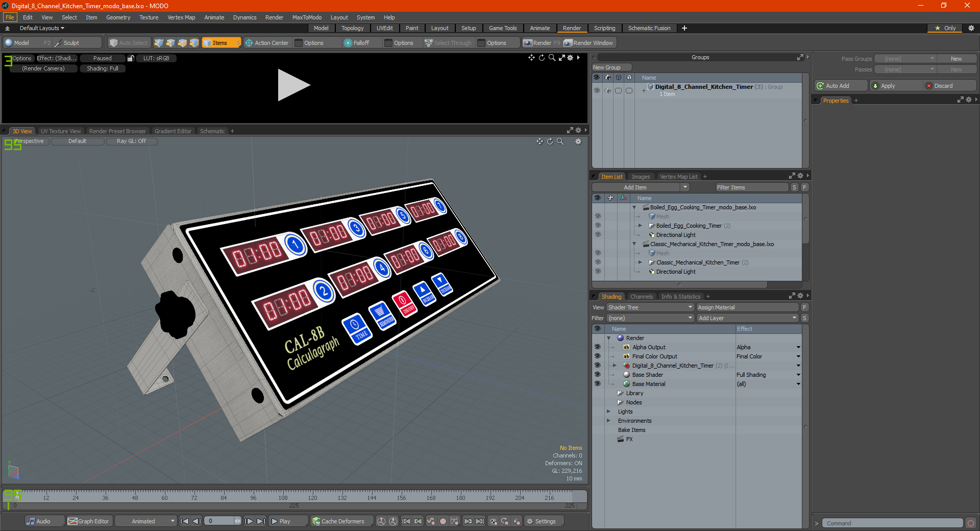
Task: Toggle Options checkbox after Falloff
Action: coord(388,43)
